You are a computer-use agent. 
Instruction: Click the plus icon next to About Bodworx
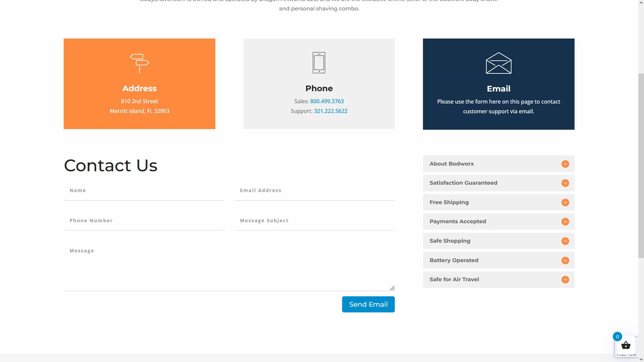[566, 164]
